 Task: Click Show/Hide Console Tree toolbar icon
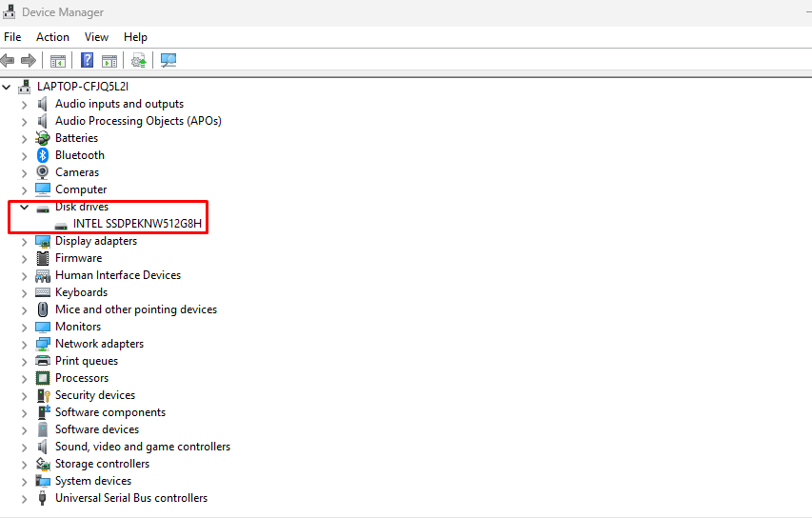click(x=58, y=61)
